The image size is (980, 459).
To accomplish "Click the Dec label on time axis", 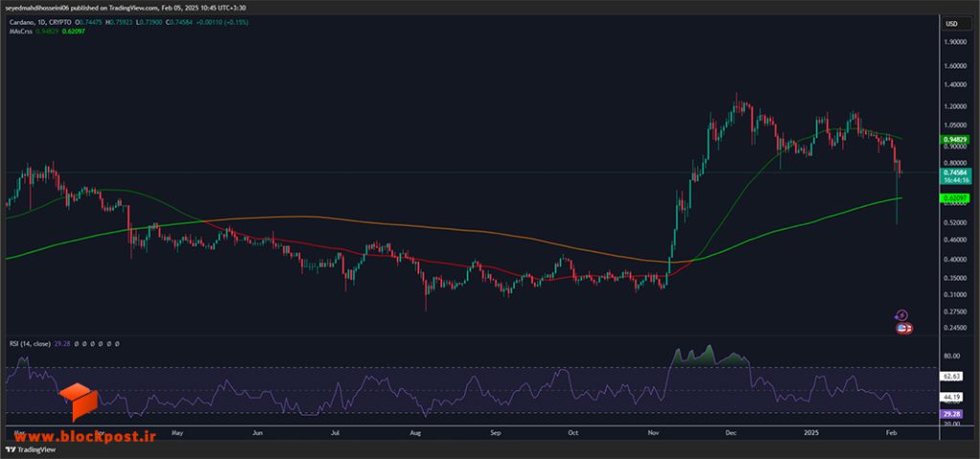I will pos(730,431).
